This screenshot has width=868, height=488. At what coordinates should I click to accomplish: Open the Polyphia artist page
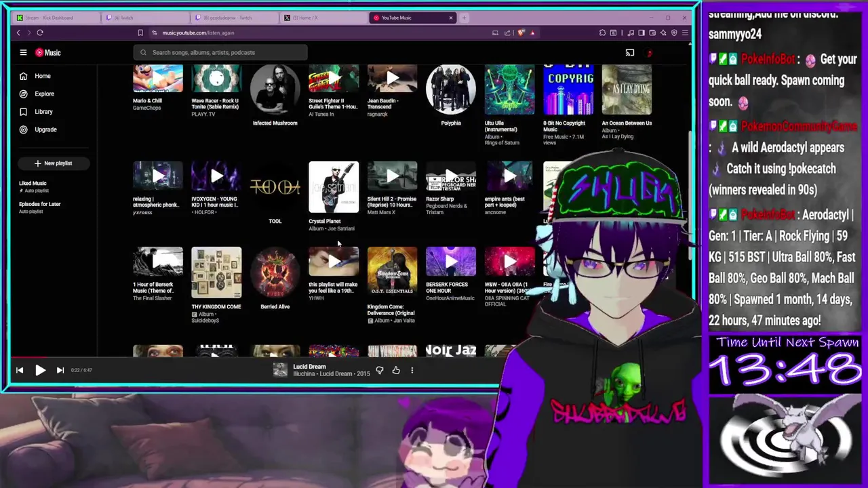coord(451,90)
